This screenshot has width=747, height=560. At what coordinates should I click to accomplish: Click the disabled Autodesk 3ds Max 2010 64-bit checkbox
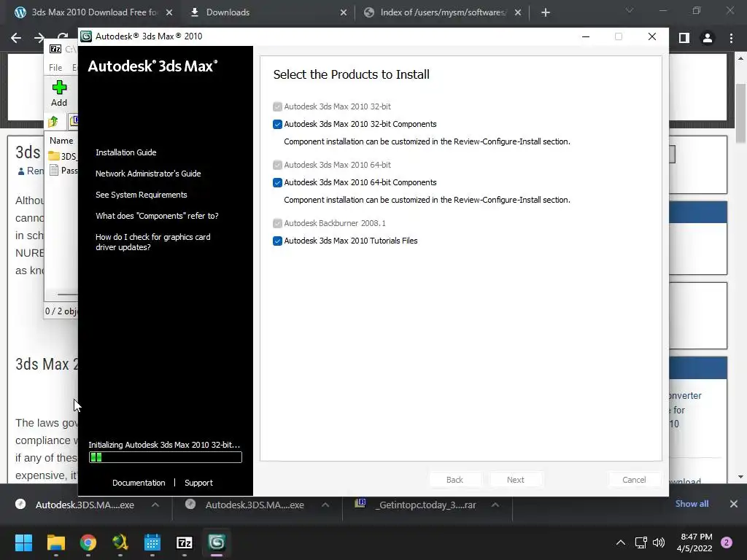click(277, 166)
